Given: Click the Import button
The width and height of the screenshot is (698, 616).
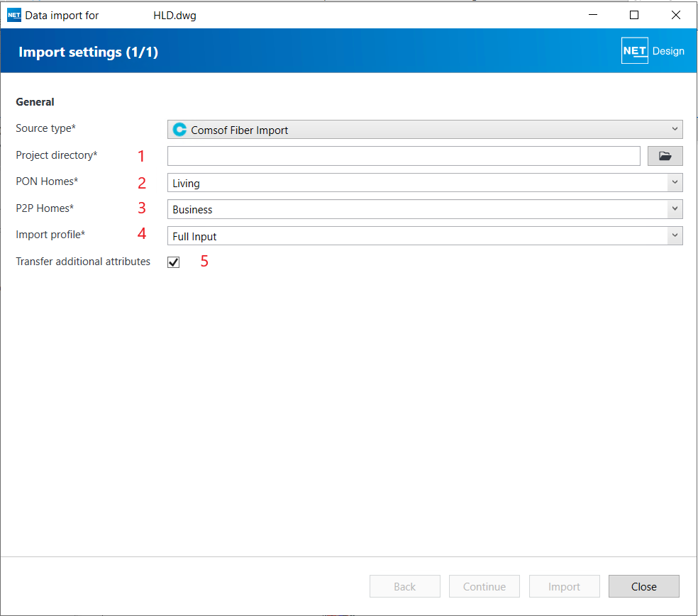Looking at the screenshot, I should click(x=564, y=586).
